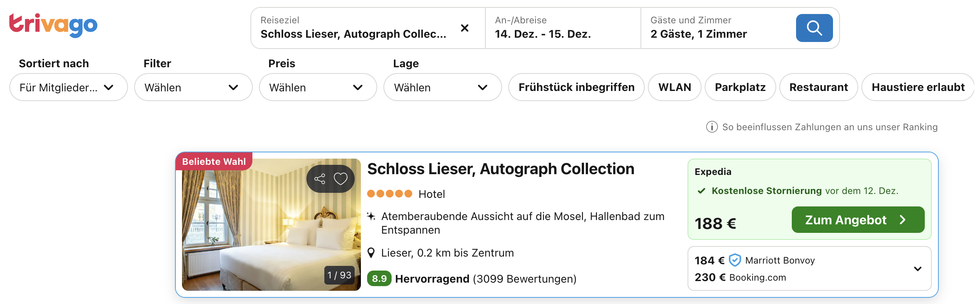Viewport: 980px width, 304px height.
Task: Click the blue search magnifier button
Action: pyautogui.click(x=814, y=28)
